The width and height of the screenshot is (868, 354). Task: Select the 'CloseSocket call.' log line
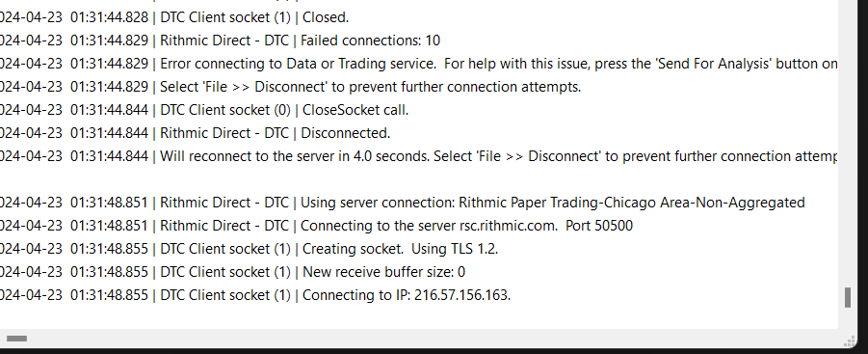[x=204, y=110]
